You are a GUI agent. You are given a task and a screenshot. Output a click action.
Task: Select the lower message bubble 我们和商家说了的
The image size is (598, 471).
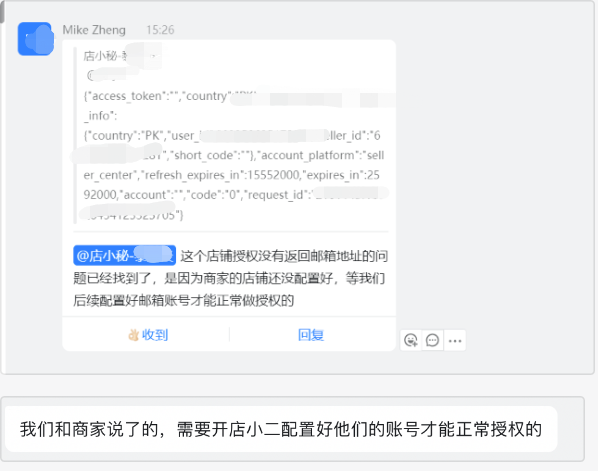tap(281, 429)
